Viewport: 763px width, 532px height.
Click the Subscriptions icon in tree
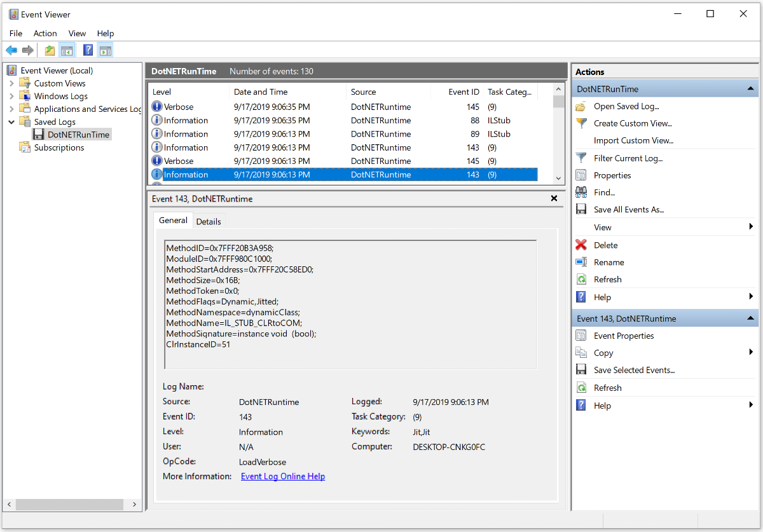coord(25,147)
